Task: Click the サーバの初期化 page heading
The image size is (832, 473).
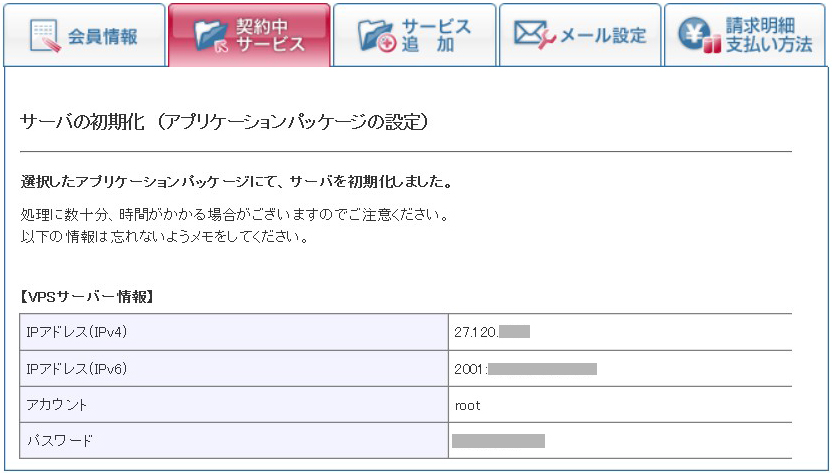Action: click(224, 122)
